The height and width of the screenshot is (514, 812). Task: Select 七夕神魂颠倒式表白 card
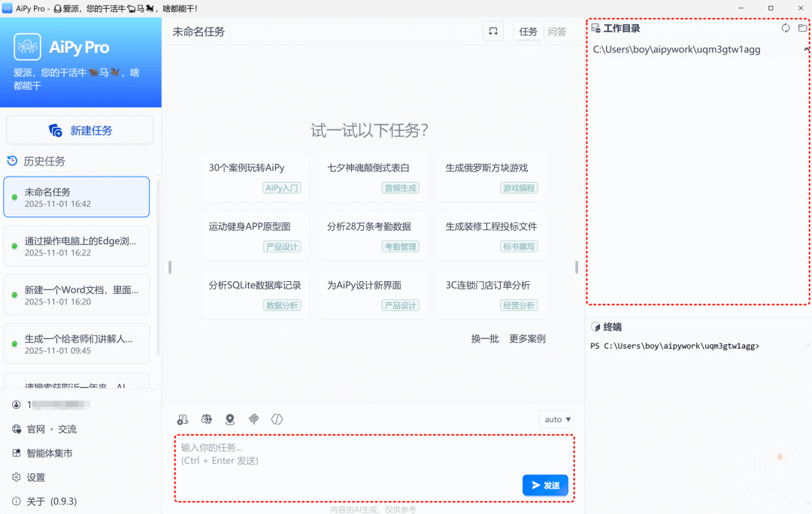point(374,177)
